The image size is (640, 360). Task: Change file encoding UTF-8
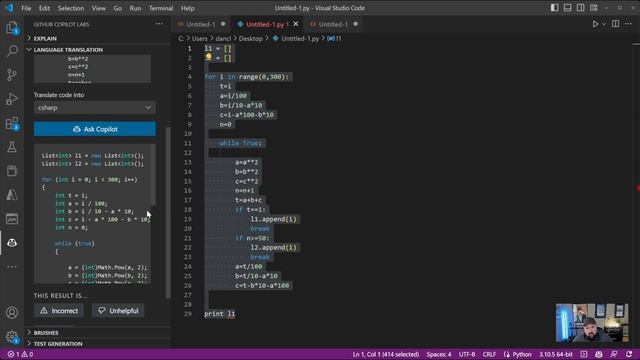467,354
